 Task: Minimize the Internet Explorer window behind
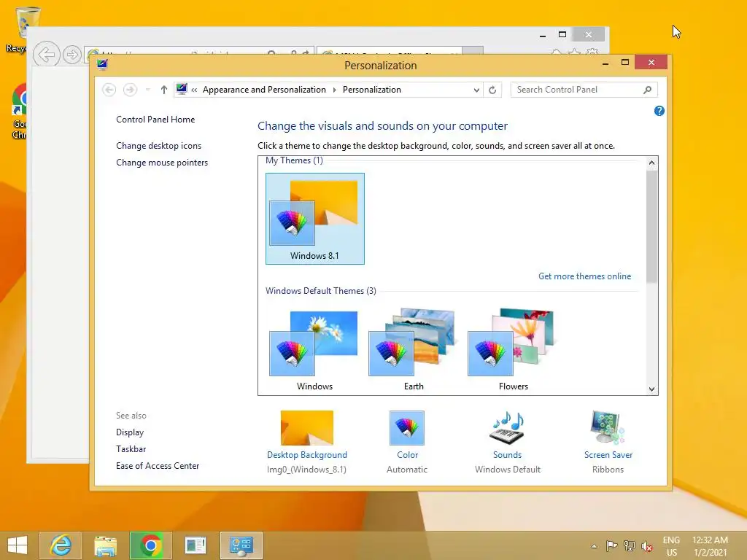(x=543, y=35)
